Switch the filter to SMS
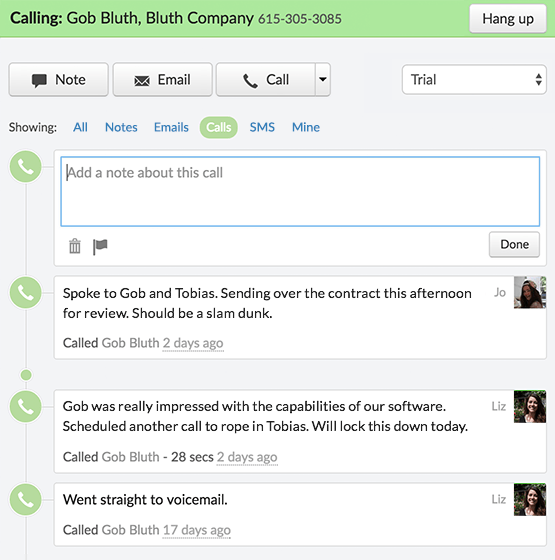The height and width of the screenshot is (560, 555). 262,127
